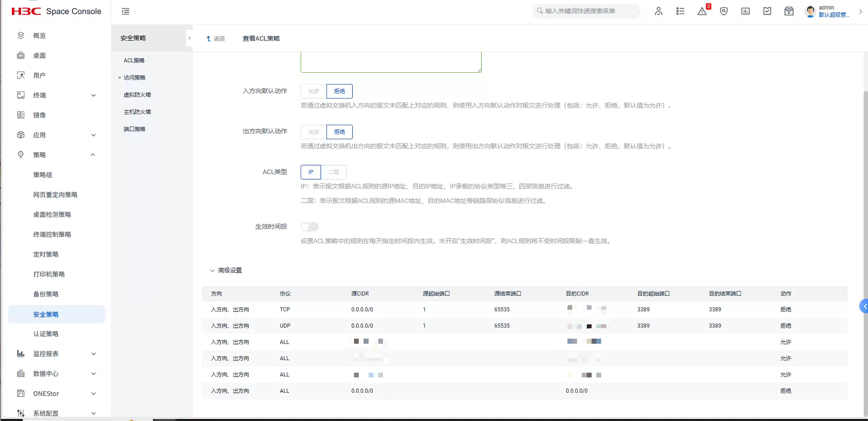Select 允许 for 入方向默认动作
This screenshot has height=421, width=868.
(314, 91)
